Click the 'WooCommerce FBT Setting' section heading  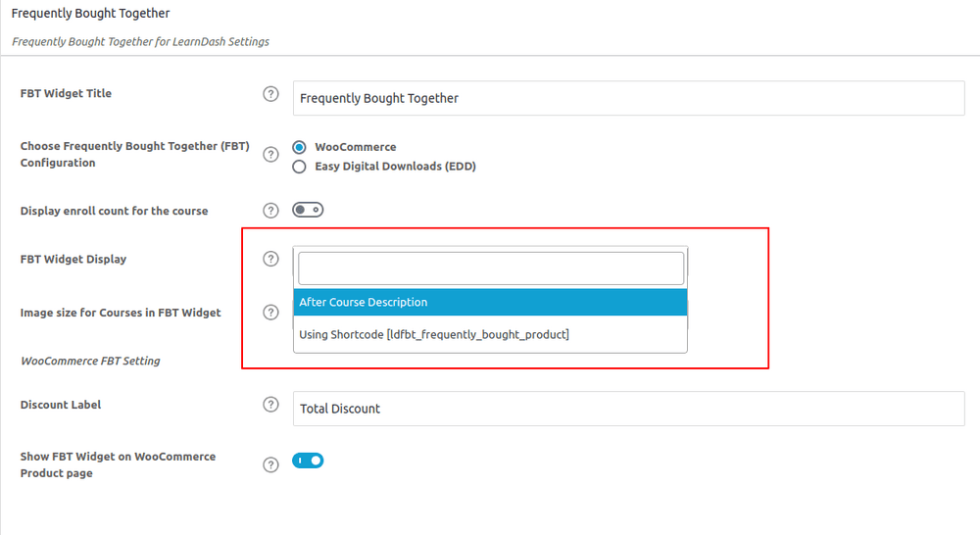click(90, 361)
